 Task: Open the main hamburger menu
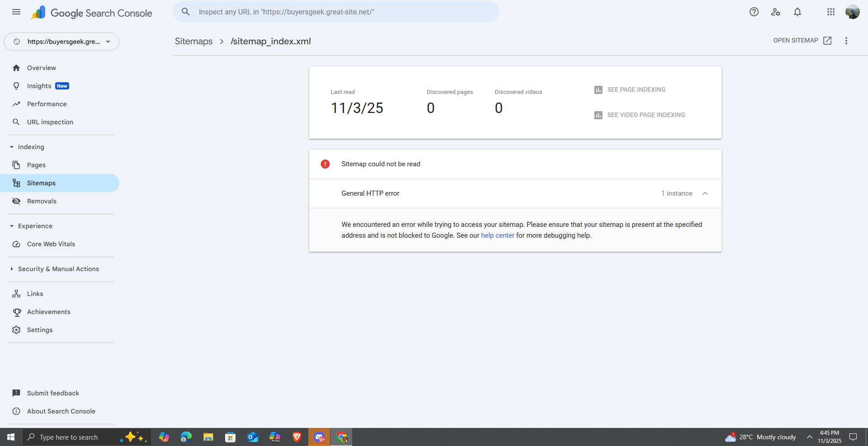pyautogui.click(x=16, y=12)
